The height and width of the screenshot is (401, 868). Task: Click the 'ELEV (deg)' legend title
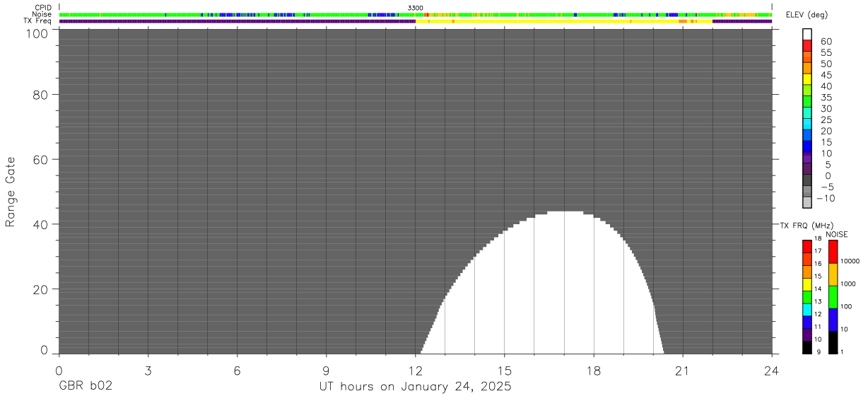pos(807,15)
